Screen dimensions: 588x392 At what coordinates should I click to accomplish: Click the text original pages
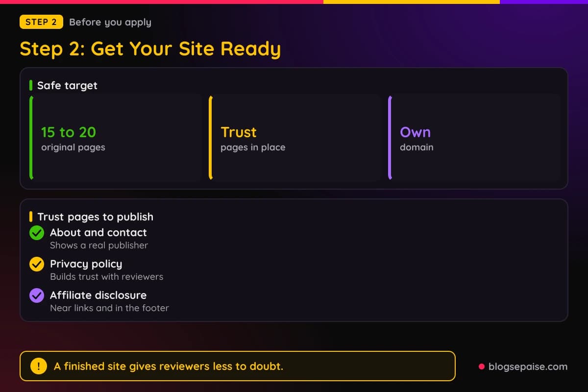(x=73, y=147)
